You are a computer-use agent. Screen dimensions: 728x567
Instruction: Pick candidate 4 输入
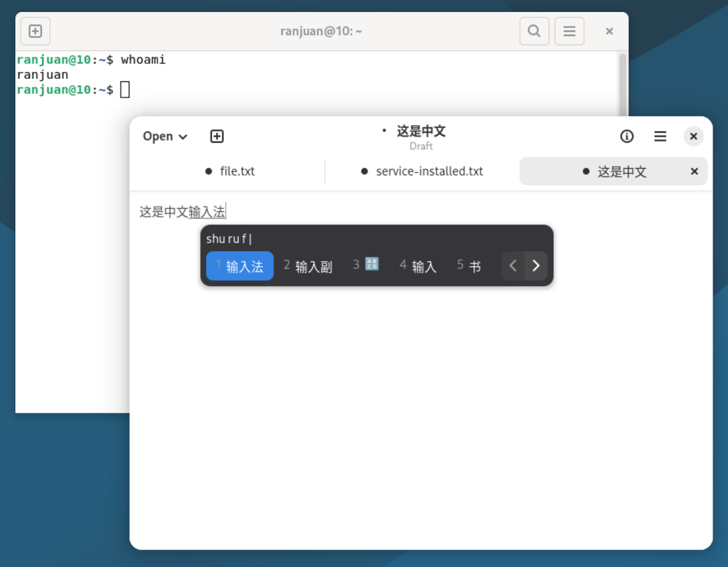pyautogui.click(x=418, y=266)
